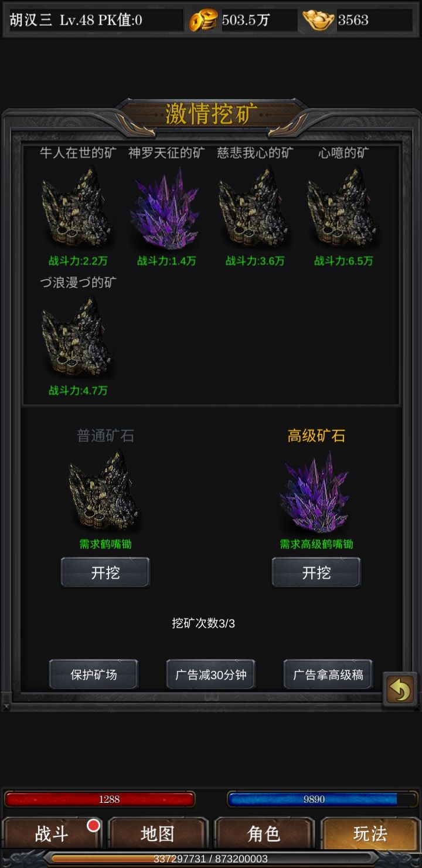
Task: Select づ浪漫づ's ore pile
Action: (x=77, y=337)
